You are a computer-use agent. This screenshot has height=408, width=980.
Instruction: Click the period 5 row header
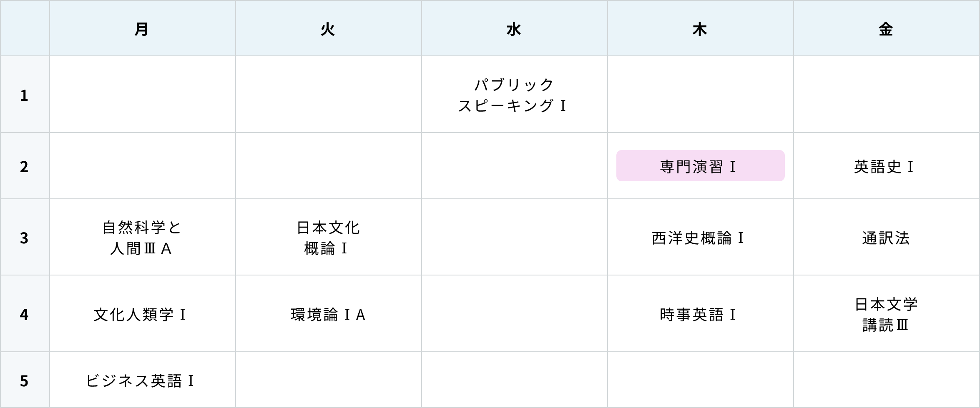(x=25, y=380)
